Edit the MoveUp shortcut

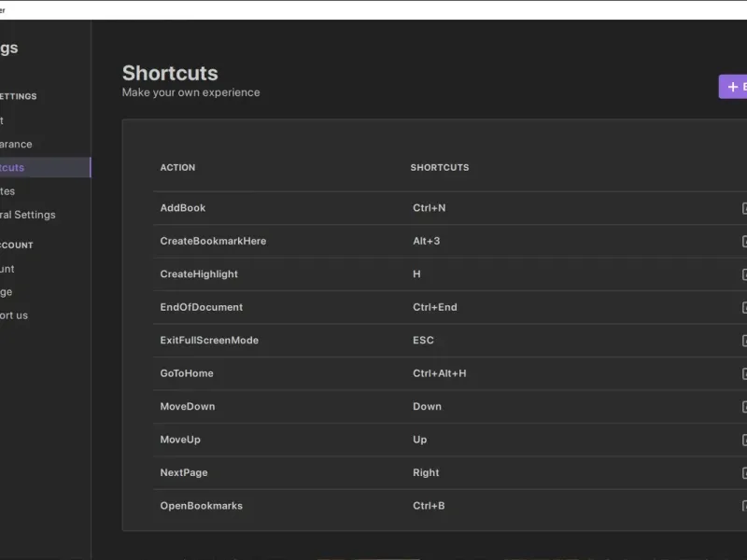coord(744,440)
